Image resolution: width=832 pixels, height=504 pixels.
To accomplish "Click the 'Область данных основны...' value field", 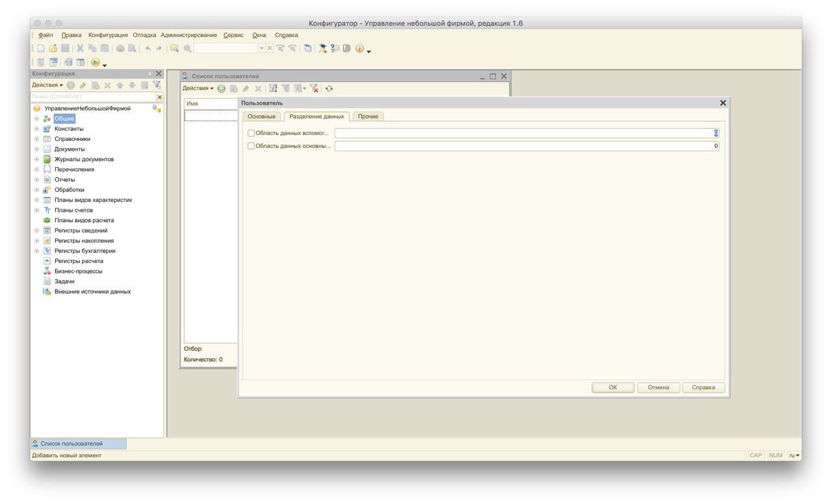I will click(x=527, y=146).
